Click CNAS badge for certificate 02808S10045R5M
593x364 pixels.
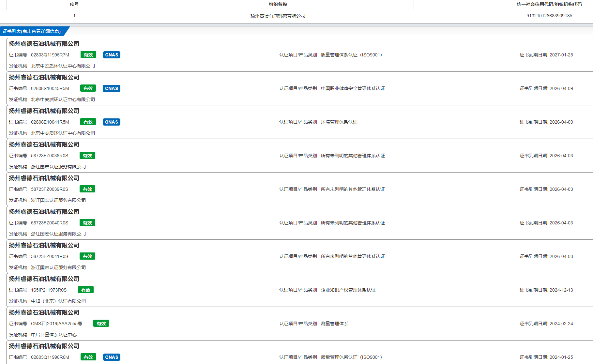[x=112, y=88]
